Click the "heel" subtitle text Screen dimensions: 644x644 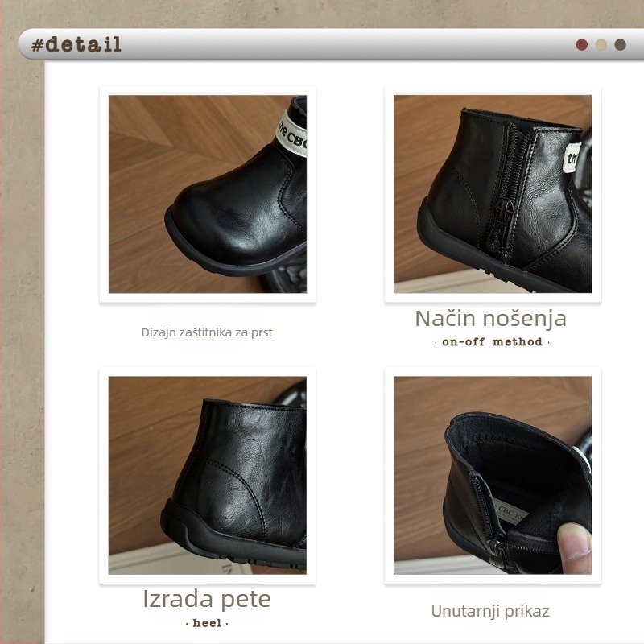[x=207, y=623]
